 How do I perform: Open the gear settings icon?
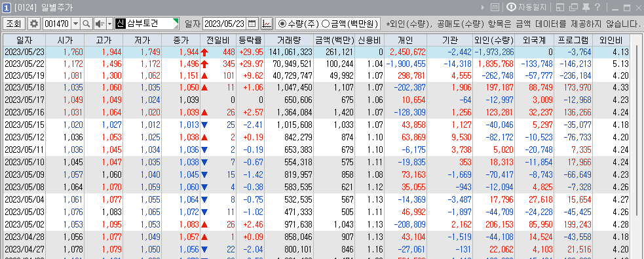pyautogui.click(x=34, y=24)
